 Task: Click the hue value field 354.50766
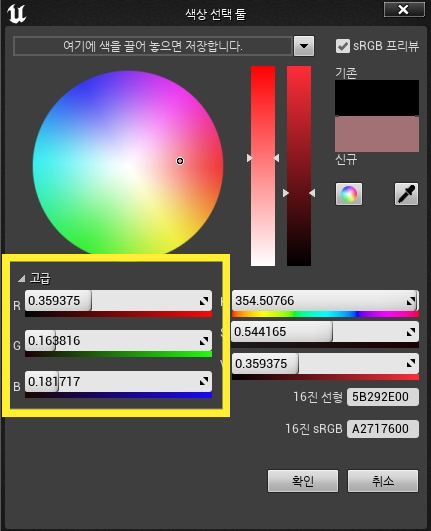click(x=325, y=301)
